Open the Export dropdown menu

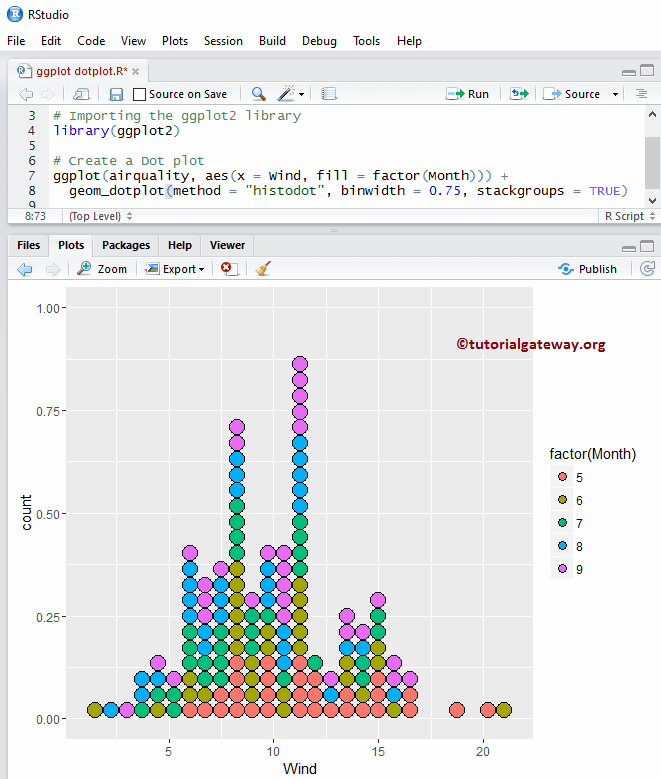[x=174, y=269]
